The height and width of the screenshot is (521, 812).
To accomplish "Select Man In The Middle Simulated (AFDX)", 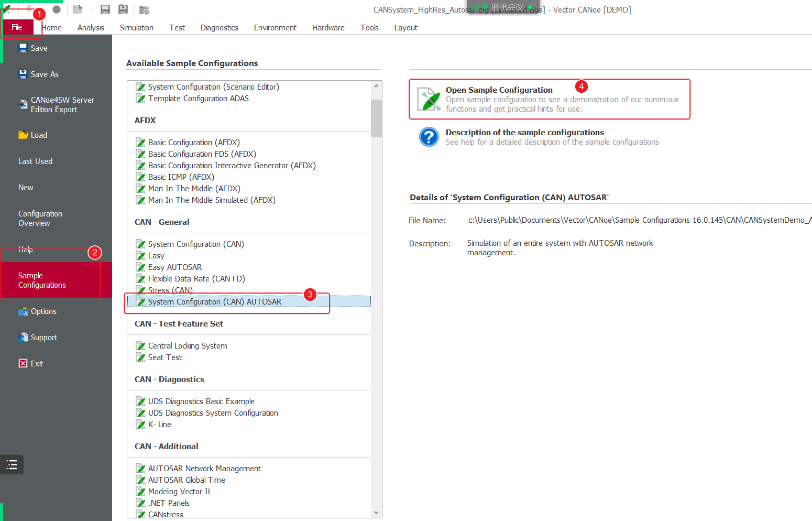I will point(212,200).
